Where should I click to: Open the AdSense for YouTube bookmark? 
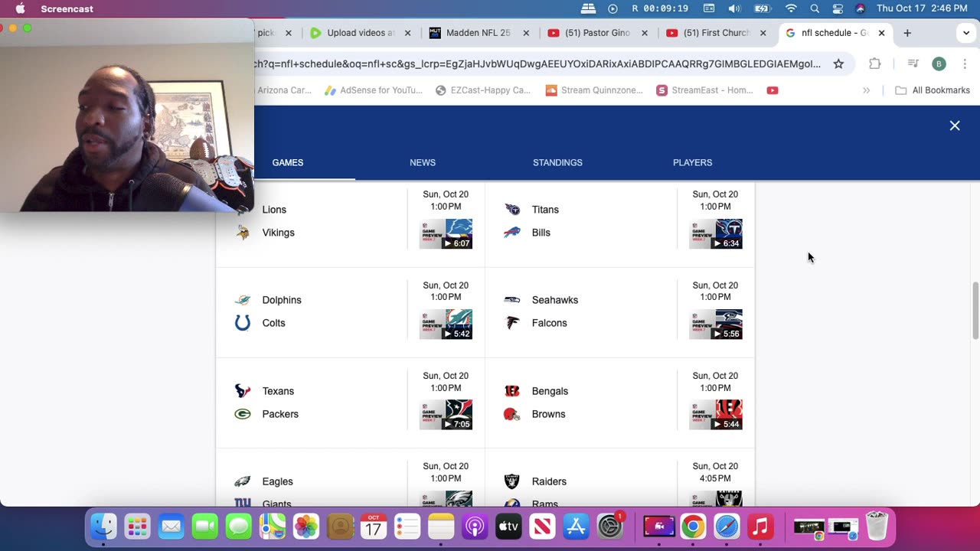pyautogui.click(x=374, y=90)
